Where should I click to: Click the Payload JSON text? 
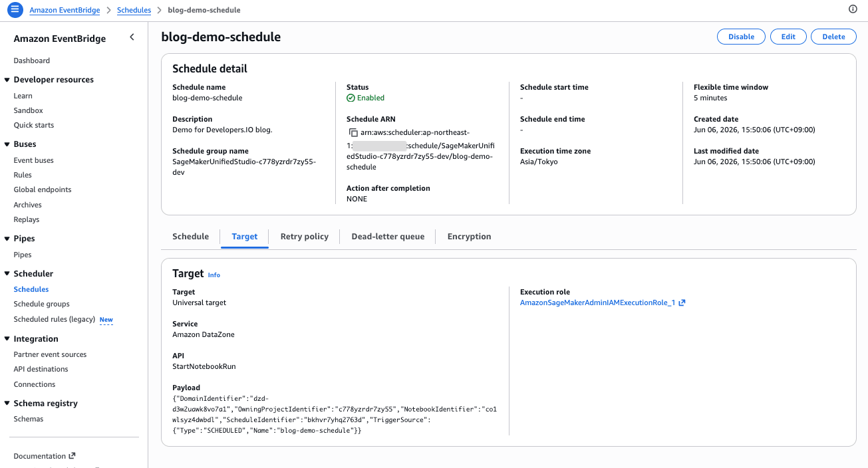[335, 415]
